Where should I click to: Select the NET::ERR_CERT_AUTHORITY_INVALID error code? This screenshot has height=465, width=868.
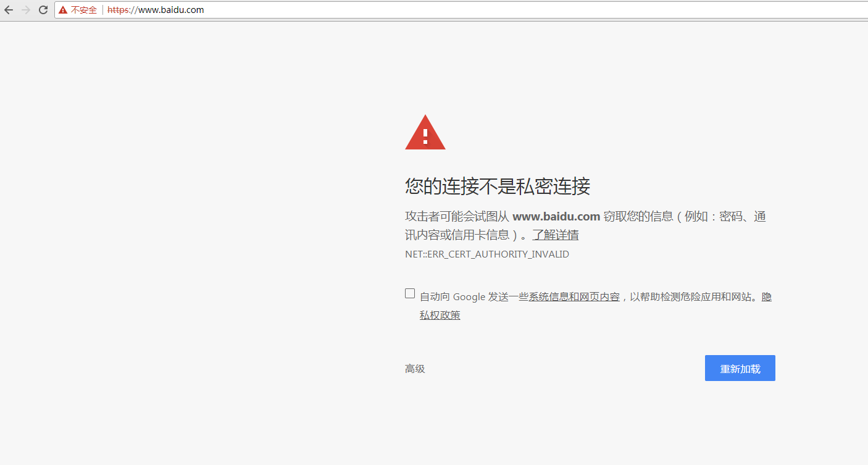click(486, 254)
